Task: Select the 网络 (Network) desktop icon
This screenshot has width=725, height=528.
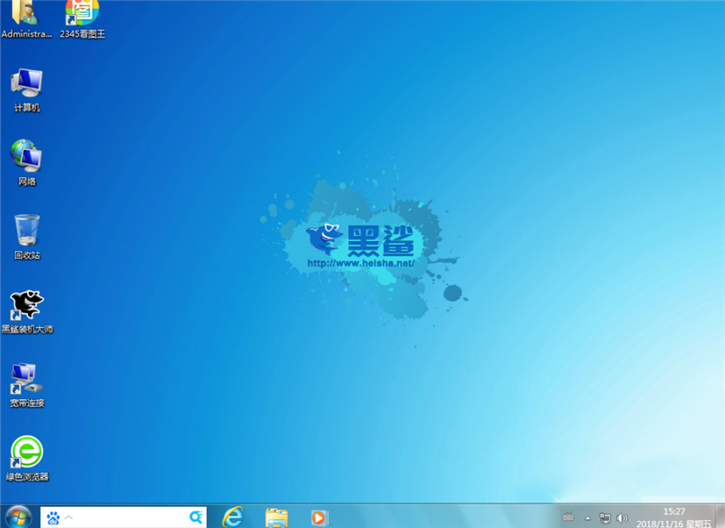Action: tap(27, 158)
